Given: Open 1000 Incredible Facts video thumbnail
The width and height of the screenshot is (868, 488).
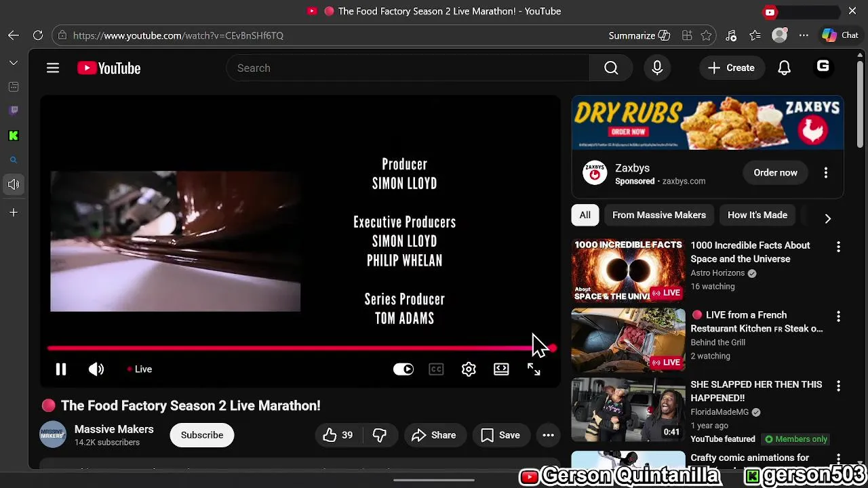Looking at the screenshot, I should pyautogui.click(x=629, y=270).
